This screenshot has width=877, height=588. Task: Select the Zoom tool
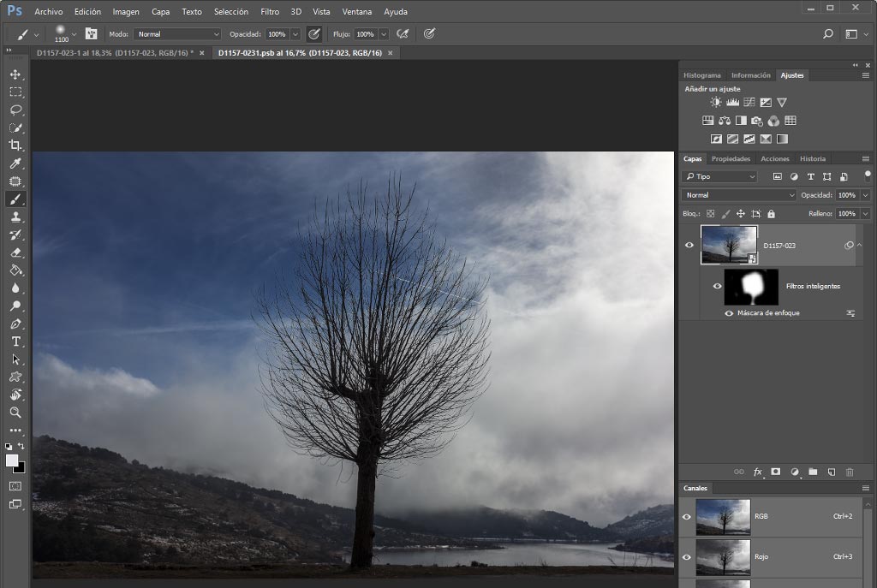click(15, 413)
